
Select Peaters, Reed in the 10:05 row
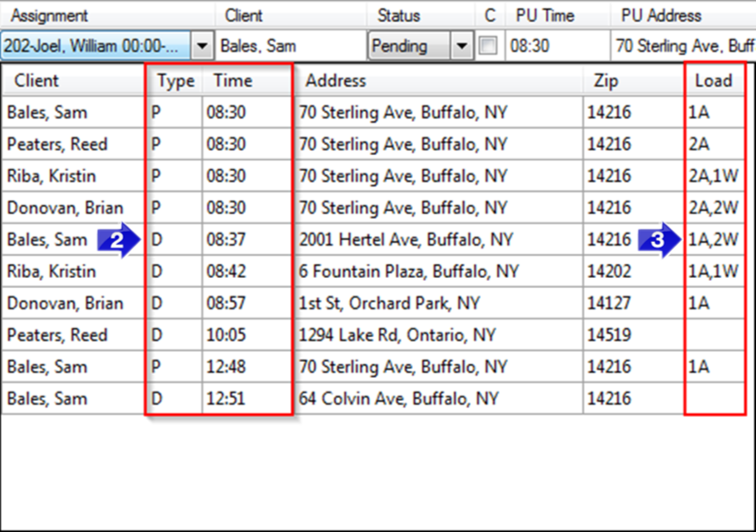pyautogui.click(x=57, y=335)
